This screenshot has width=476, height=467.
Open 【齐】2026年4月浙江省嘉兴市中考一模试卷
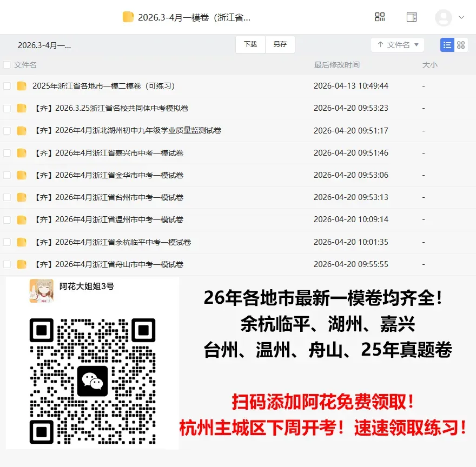coord(108,152)
